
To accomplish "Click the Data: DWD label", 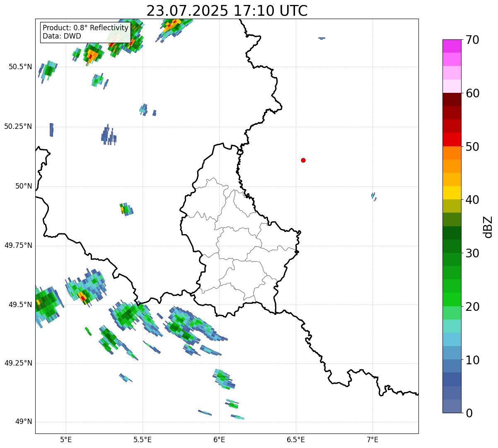I will click(62, 36).
